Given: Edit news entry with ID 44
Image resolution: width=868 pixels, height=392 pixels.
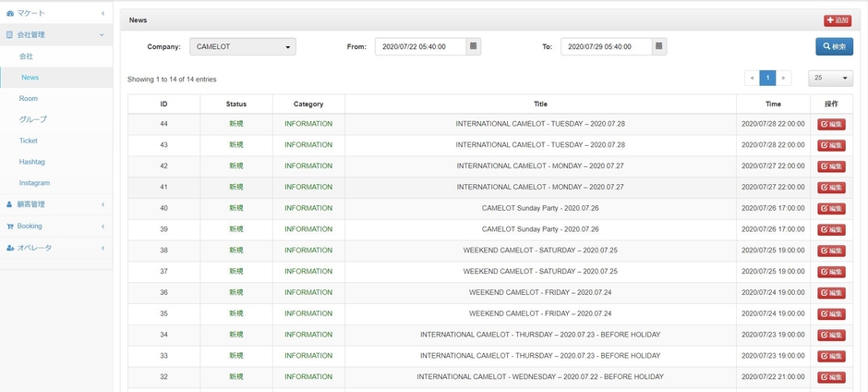Looking at the screenshot, I should [831, 124].
